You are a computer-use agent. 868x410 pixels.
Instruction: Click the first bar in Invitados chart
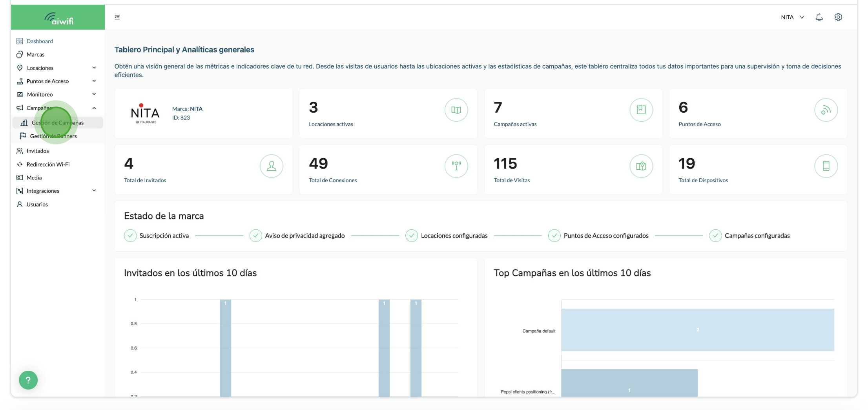pos(225,348)
